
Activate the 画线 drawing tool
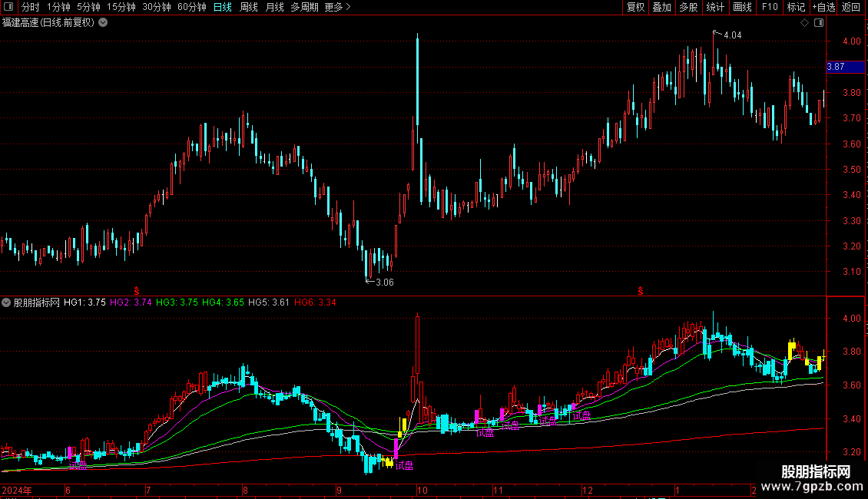pyautogui.click(x=742, y=7)
